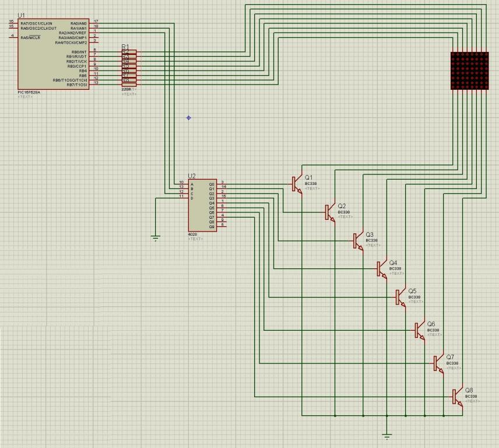Image resolution: width=499 pixels, height=448 pixels.
Task: Select the bottom resistor of the R1 pack
Action: pos(129,85)
